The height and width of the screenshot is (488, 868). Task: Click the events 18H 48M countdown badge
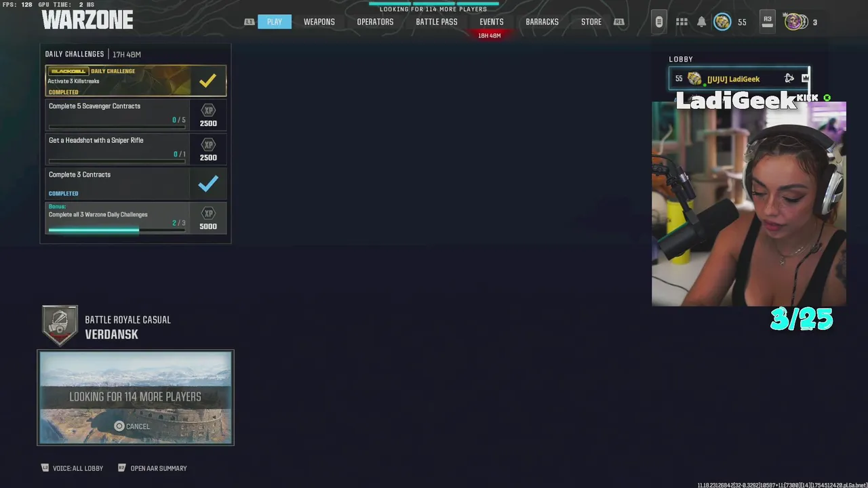(x=490, y=35)
